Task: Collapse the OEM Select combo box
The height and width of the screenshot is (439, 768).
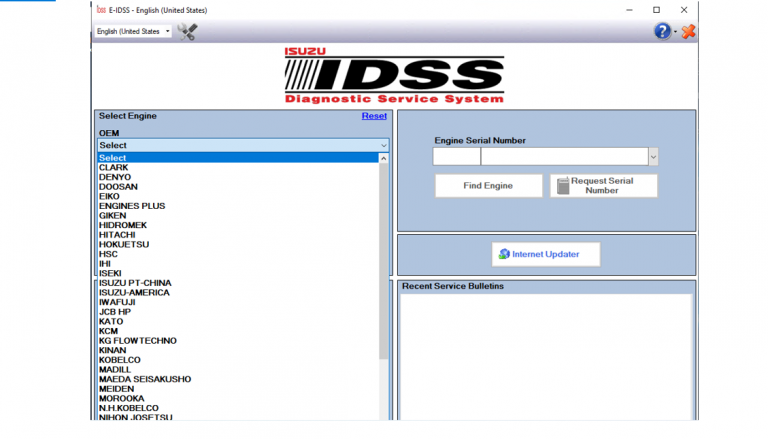Action: pos(243,145)
